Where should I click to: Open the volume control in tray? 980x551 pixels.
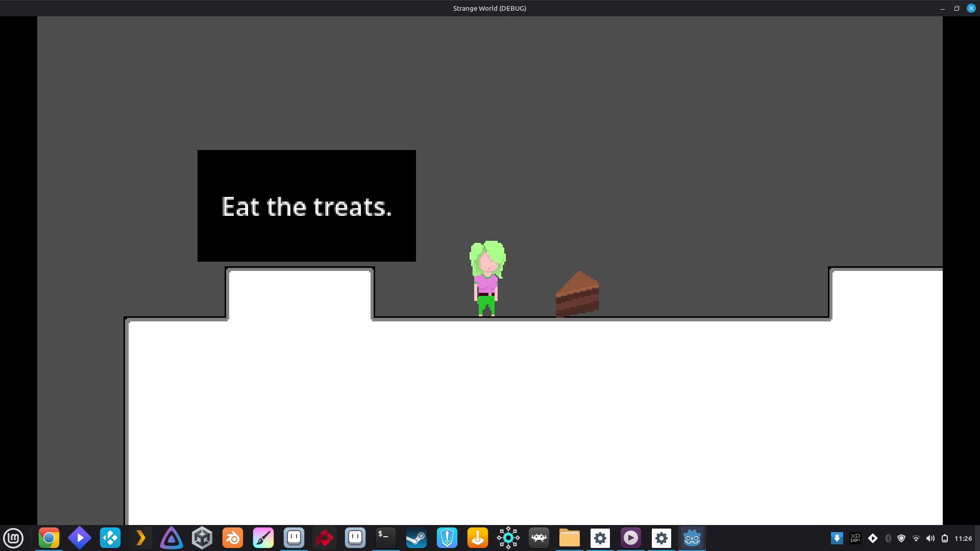pyautogui.click(x=930, y=538)
